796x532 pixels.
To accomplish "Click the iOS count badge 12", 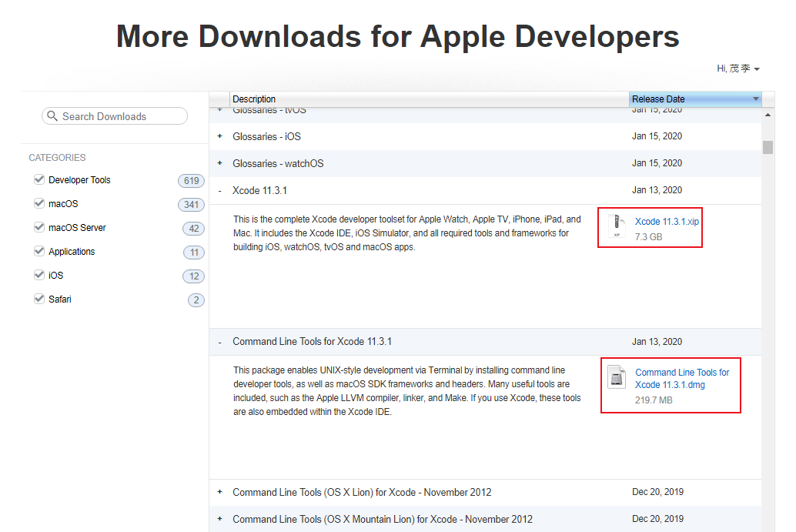I will [x=193, y=276].
